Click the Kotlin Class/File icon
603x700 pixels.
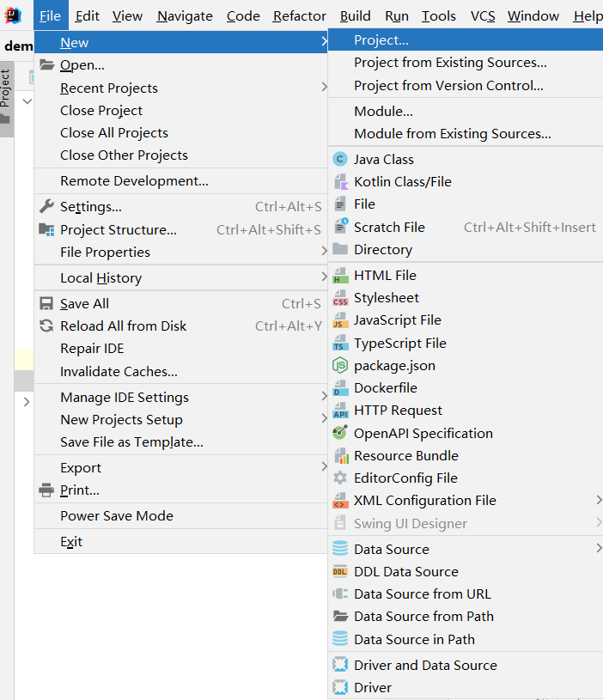tap(340, 181)
